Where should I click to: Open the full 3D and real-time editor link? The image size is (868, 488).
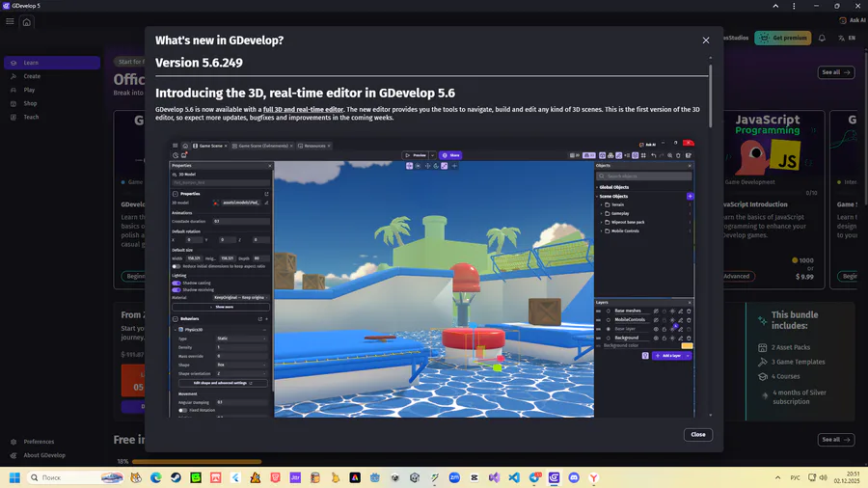pos(303,110)
